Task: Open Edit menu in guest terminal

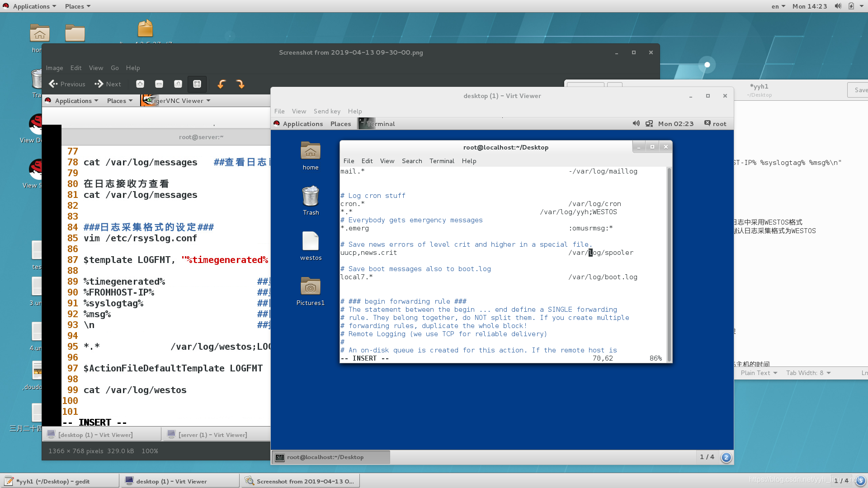Action: (x=367, y=161)
